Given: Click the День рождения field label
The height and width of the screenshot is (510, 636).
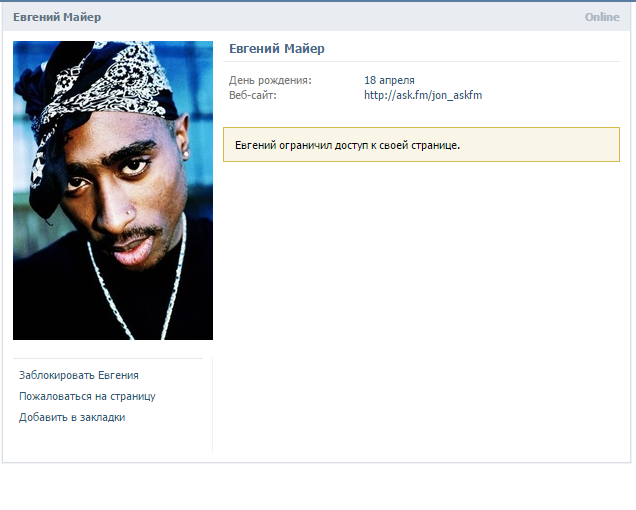Looking at the screenshot, I should pos(270,80).
